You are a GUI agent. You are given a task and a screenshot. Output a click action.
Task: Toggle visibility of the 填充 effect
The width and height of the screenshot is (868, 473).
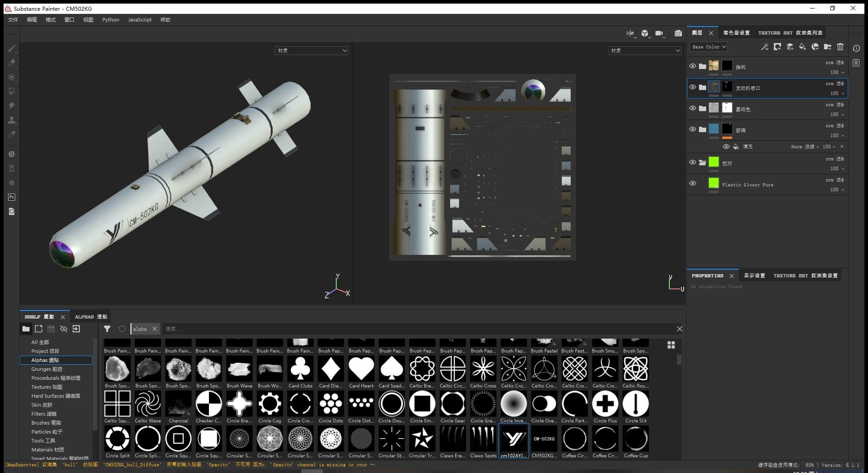click(726, 146)
